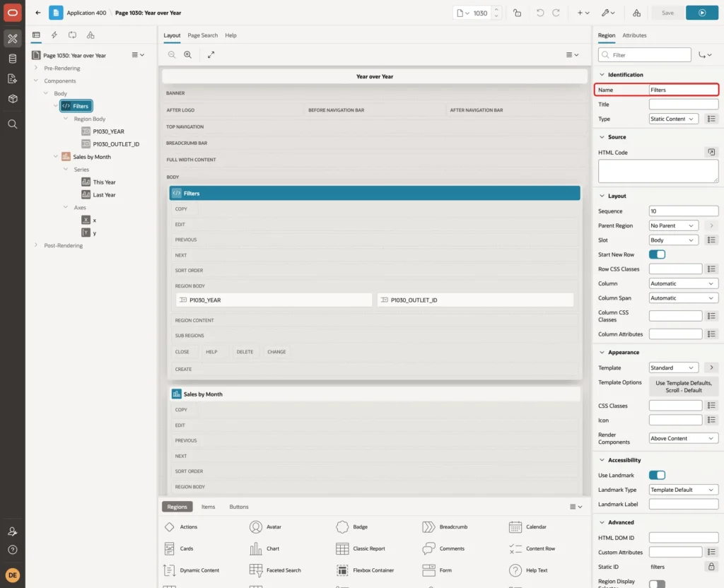Open the Create plus menu

coord(583,13)
